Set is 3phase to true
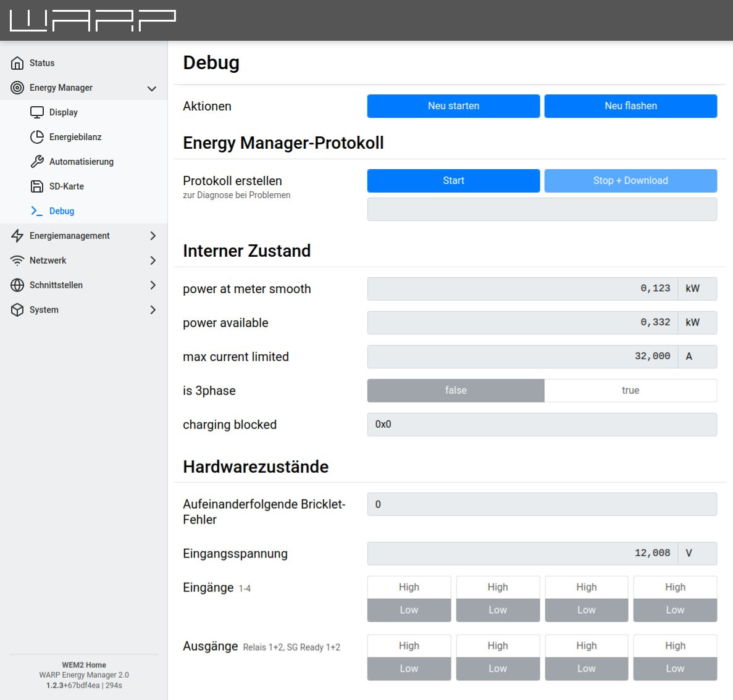 click(630, 390)
